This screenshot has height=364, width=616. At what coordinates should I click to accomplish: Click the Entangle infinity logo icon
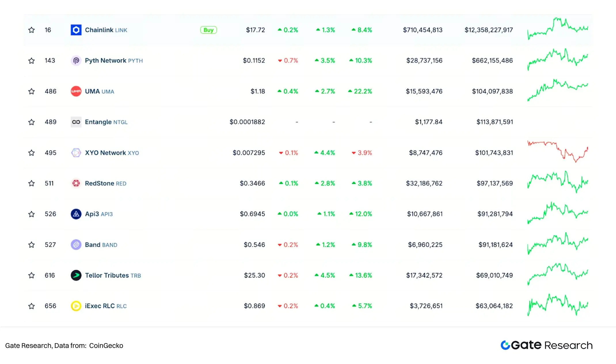point(76,122)
